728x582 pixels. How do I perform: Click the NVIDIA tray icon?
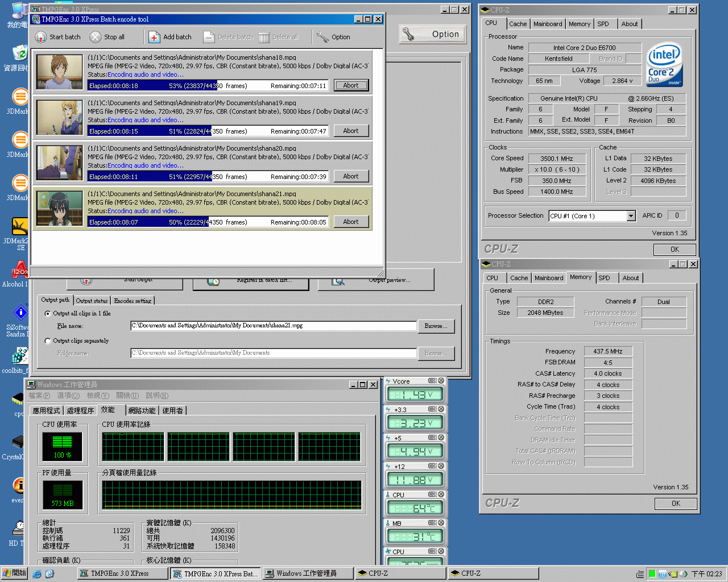click(x=673, y=573)
